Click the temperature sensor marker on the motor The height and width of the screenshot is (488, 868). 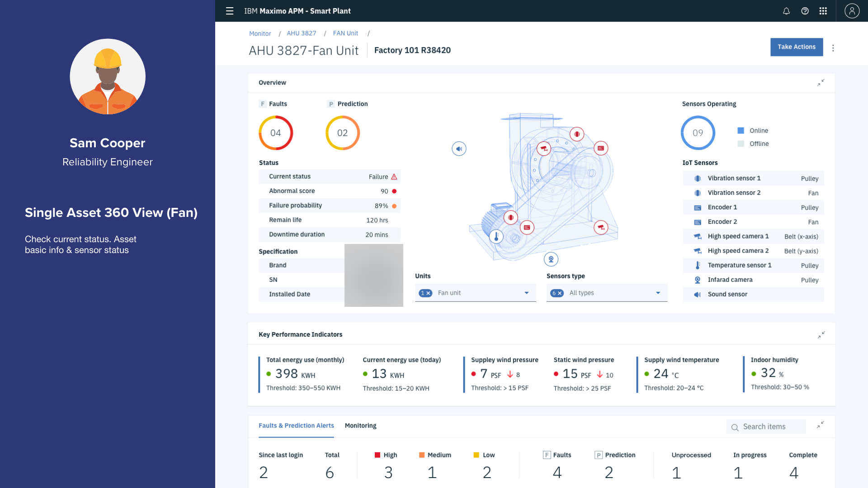click(496, 236)
